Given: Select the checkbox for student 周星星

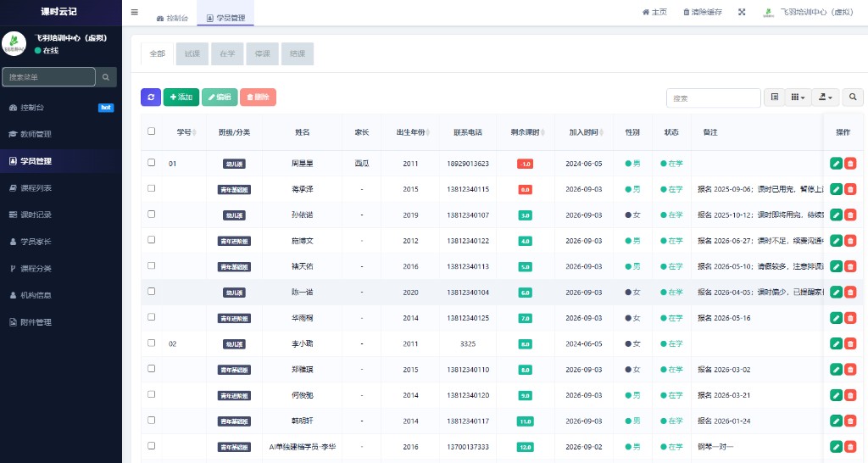Looking at the screenshot, I should pyautogui.click(x=152, y=162).
